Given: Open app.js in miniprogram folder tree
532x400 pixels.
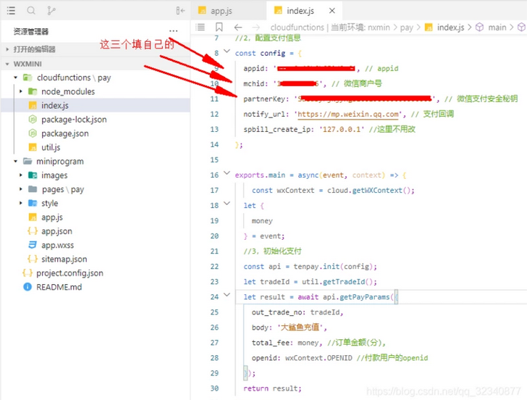Looking at the screenshot, I should coord(52,217).
